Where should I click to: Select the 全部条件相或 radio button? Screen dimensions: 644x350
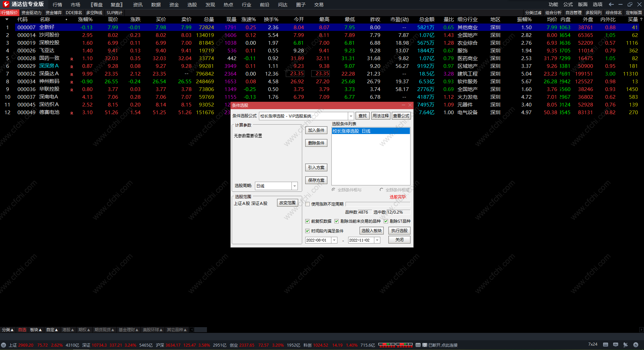[x=381, y=190]
